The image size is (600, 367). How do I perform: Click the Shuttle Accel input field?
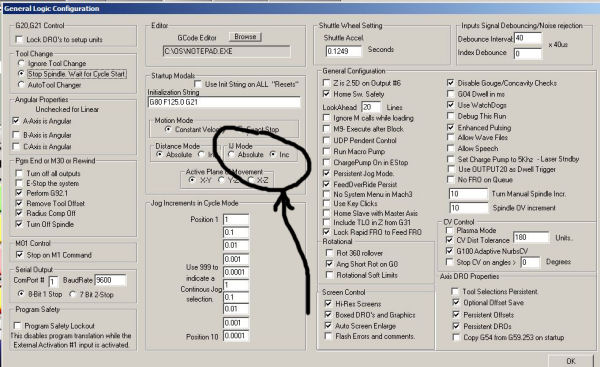click(x=343, y=51)
